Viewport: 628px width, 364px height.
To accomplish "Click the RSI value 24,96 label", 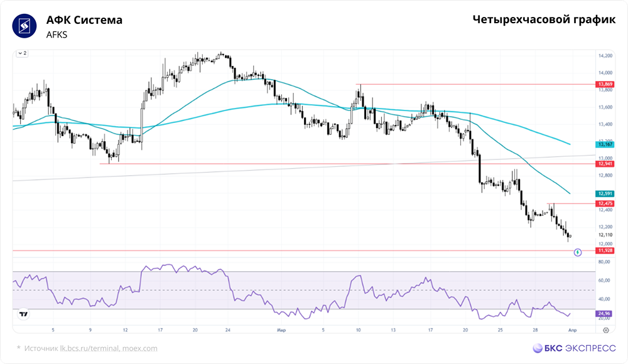I will [604, 314].
